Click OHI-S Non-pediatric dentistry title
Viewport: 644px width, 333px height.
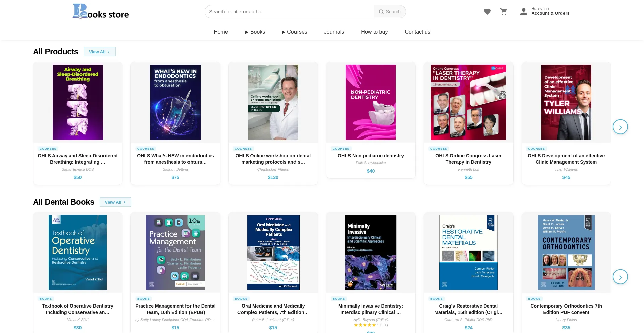[x=371, y=156]
